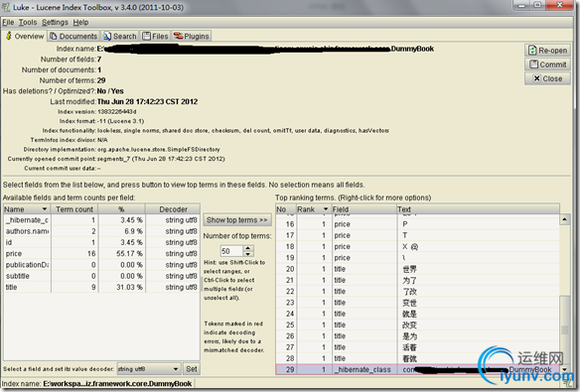
Task: Select the _hibernate_c field row
Action: click(x=101, y=220)
